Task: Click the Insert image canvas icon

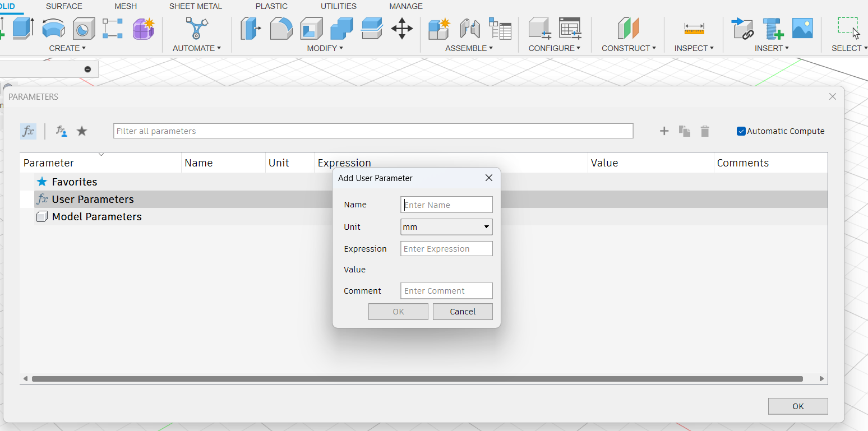Action: (x=802, y=28)
